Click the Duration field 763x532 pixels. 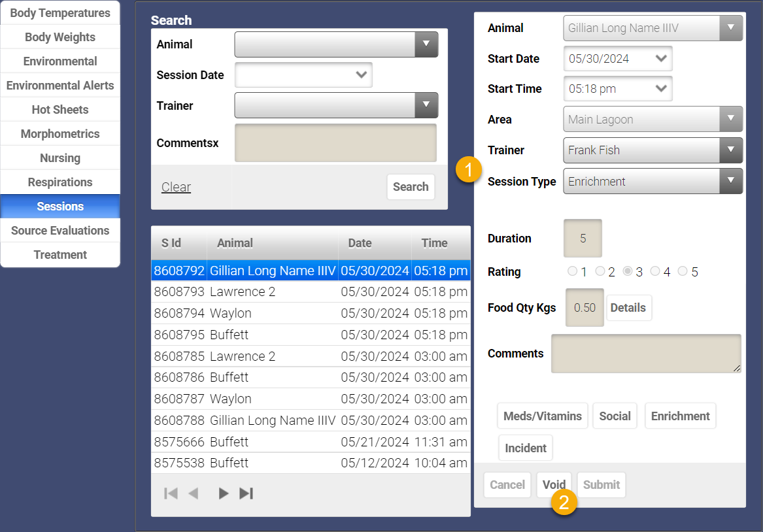[583, 239]
